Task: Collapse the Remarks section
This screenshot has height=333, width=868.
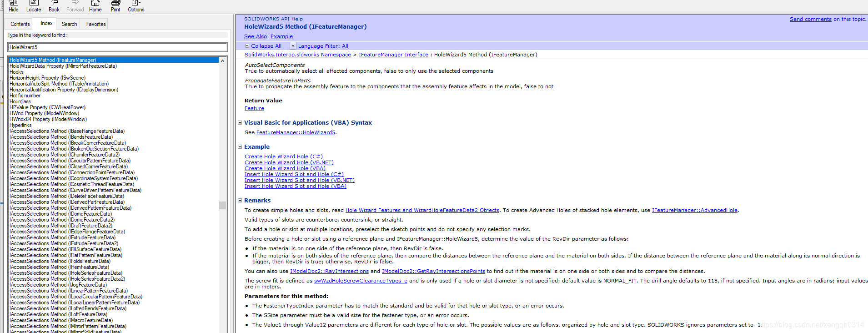Action: click(x=240, y=201)
